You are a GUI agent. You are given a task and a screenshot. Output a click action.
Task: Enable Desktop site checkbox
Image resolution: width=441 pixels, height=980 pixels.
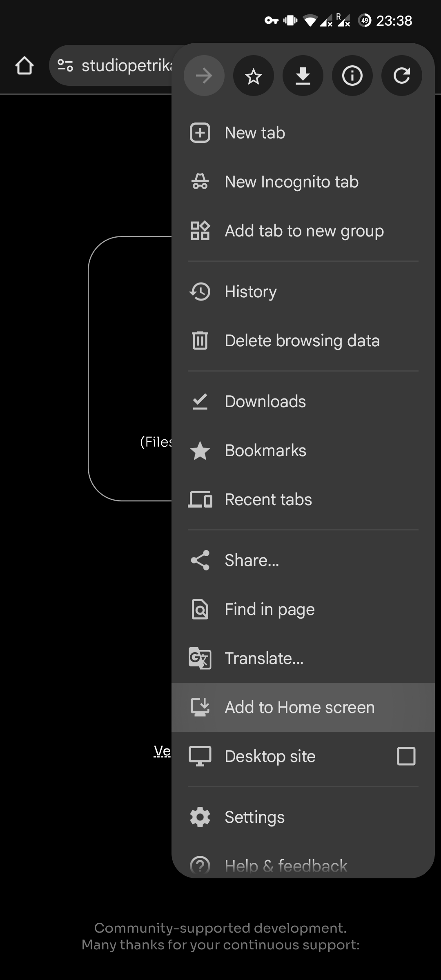(406, 756)
